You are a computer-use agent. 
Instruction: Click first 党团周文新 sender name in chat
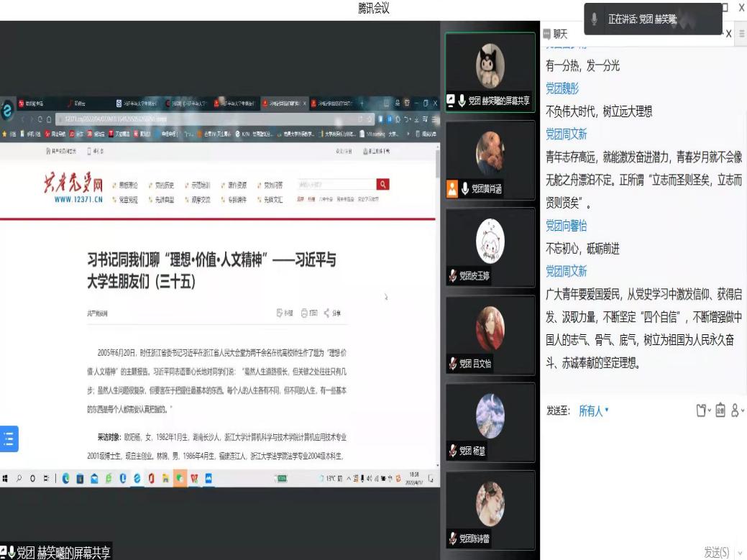coord(566,134)
